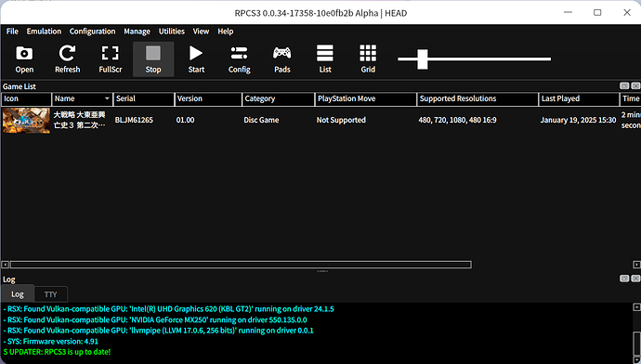641x364 pixels.
Task: Sort by Supported Resolutions column header
Action: 477,98
